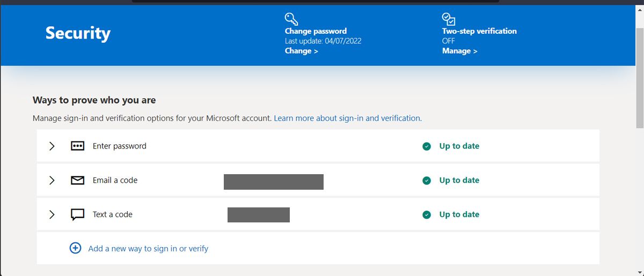This screenshot has width=644, height=276.
Task: Click Add a new way to sign in or verify
Action: 148,249
